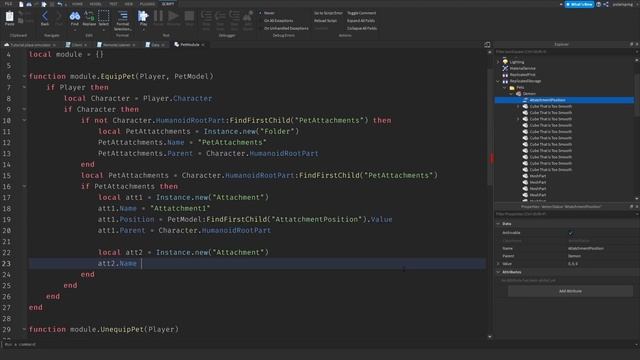
Task: Switch to the PLUGINS ribbon tab
Action: pos(147,4)
